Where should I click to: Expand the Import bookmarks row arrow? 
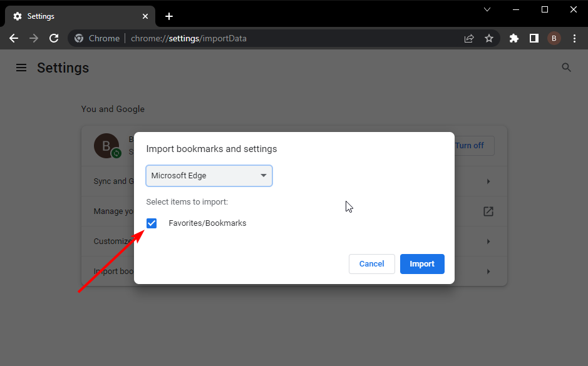pyautogui.click(x=488, y=272)
